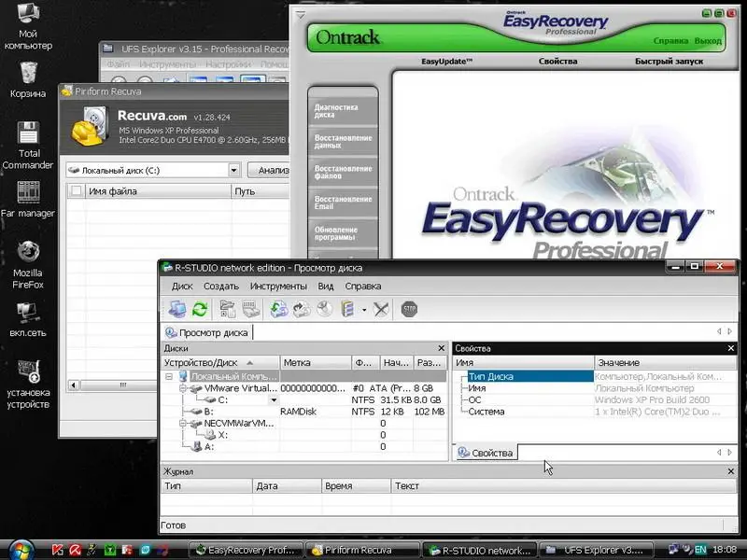Screen dimensions: 747x560
Task: Open the dropdown arrow on the C: row
Action: point(274,400)
